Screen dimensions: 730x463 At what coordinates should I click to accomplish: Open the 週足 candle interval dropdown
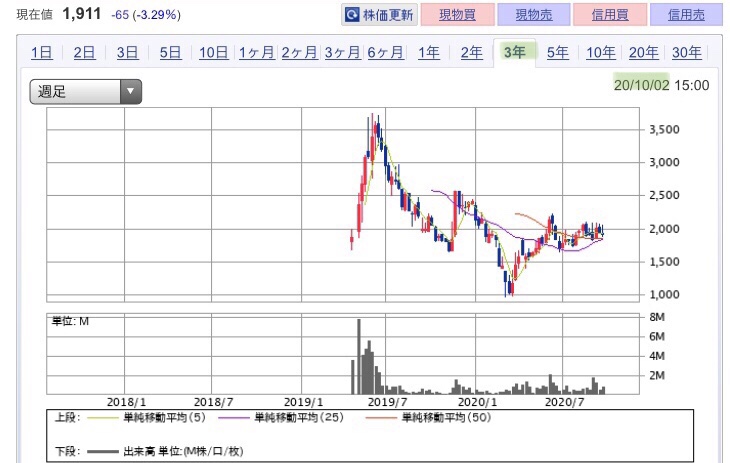click(86, 91)
